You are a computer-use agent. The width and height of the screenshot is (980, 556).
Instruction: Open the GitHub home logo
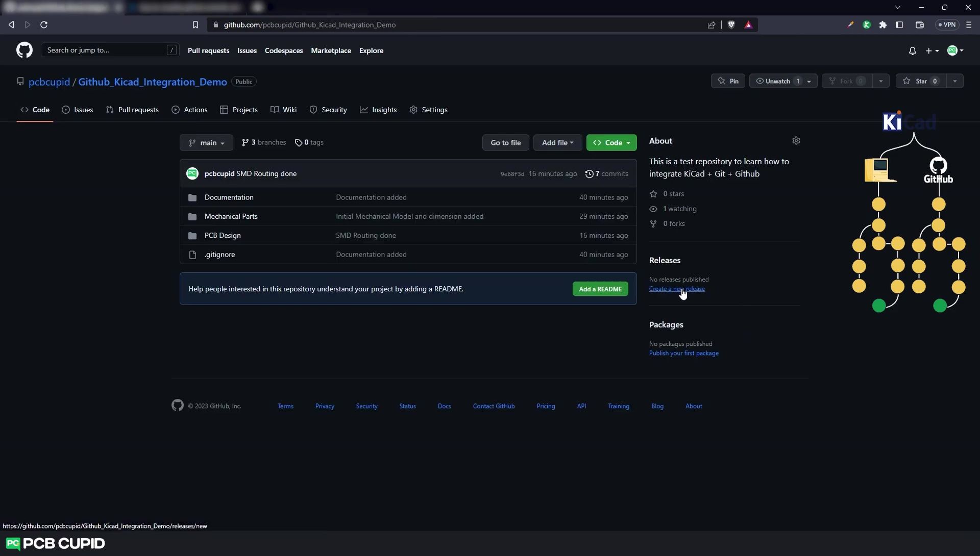point(24,50)
